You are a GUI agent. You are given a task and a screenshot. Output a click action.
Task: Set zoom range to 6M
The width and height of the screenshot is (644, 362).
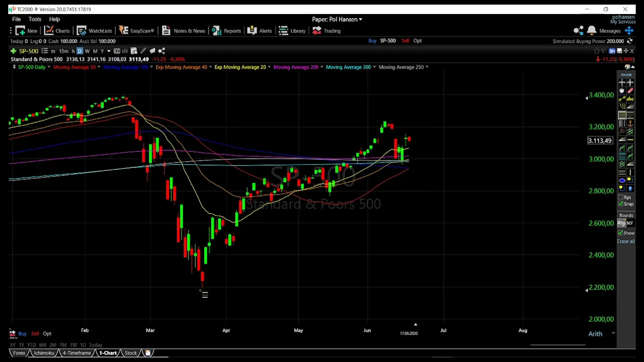[42, 345]
